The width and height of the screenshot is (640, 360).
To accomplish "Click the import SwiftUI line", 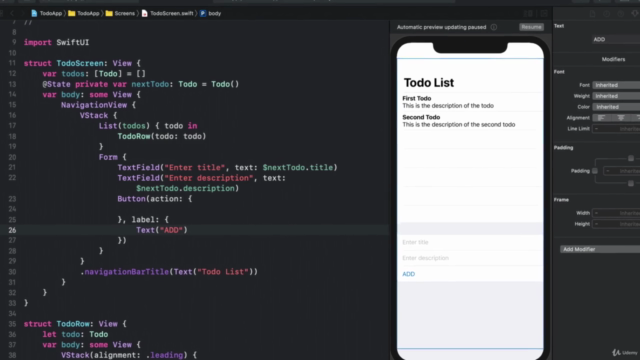I will pos(56,42).
